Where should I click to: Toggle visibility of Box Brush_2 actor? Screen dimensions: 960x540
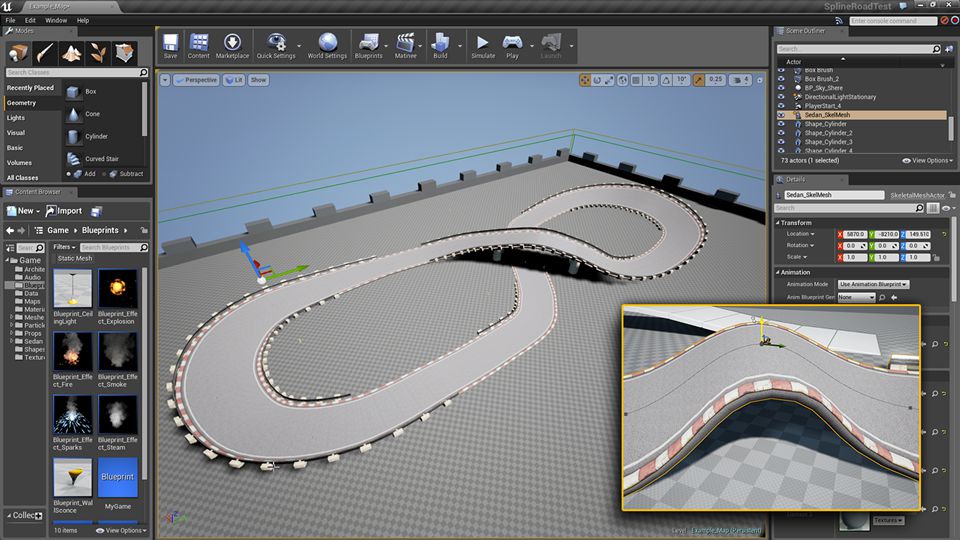pos(781,79)
